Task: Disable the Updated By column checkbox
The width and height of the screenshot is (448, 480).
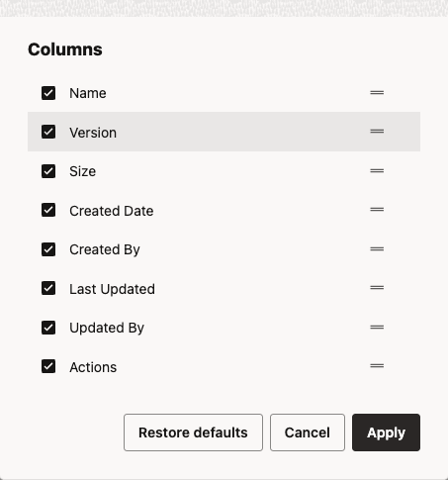Action: tap(48, 328)
